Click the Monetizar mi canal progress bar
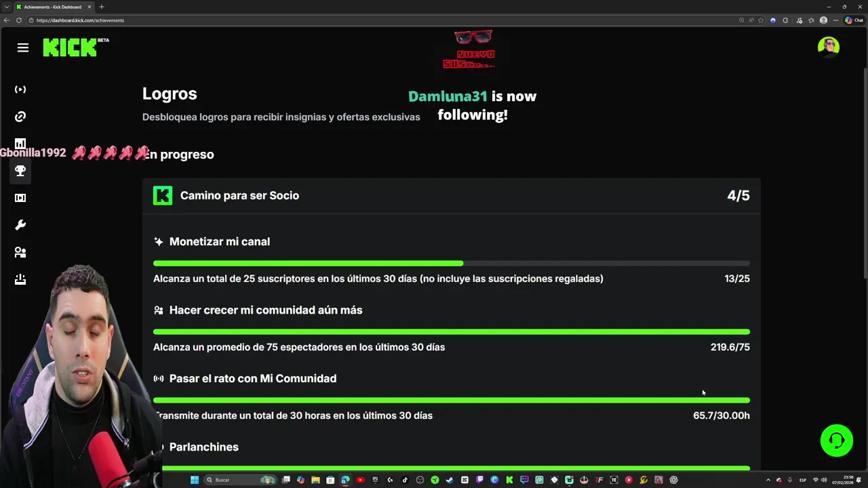This screenshot has width=868, height=488. [x=452, y=263]
